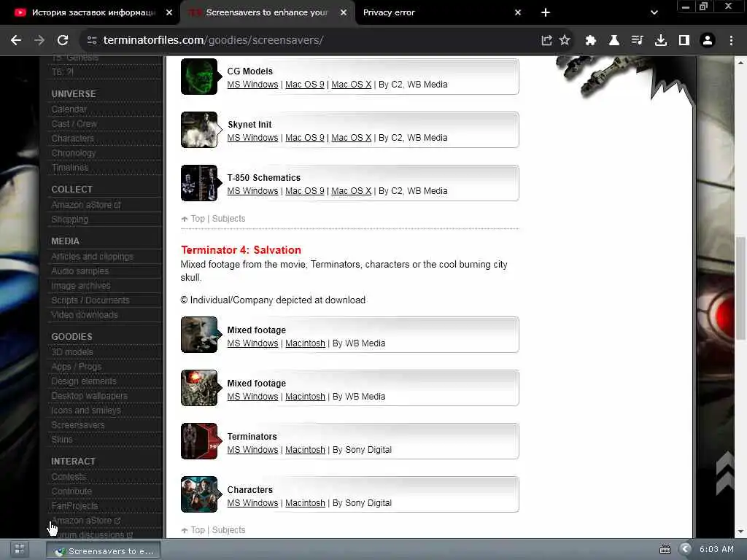Open Calendar in the Universe menu
The image size is (747, 560).
pos(69,109)
